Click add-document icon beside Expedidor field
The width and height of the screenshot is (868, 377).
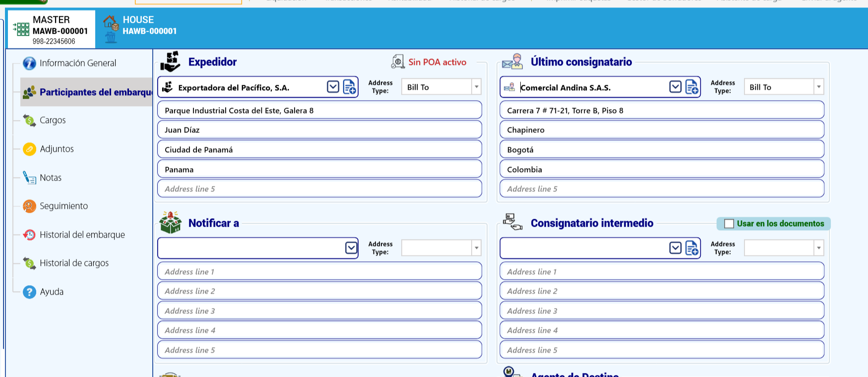coord(349,87)
